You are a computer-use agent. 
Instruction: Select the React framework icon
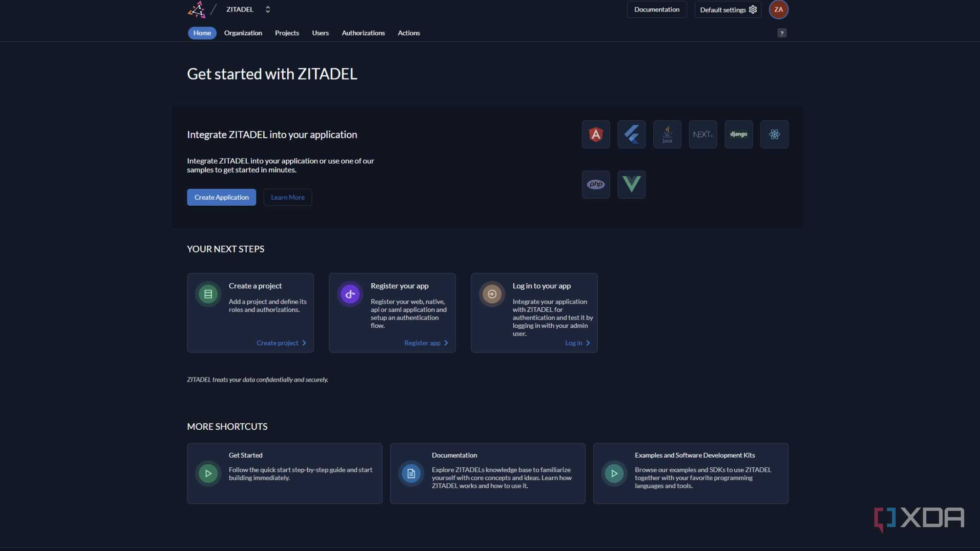[x=774, y=134]
